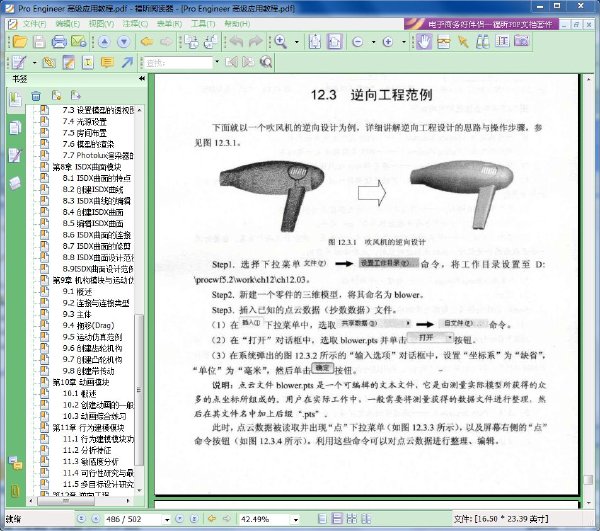The image size is (600, 531).
Task: Click the Snapshot camera icon
Action: pyautogui.click(x=521, y=41)
